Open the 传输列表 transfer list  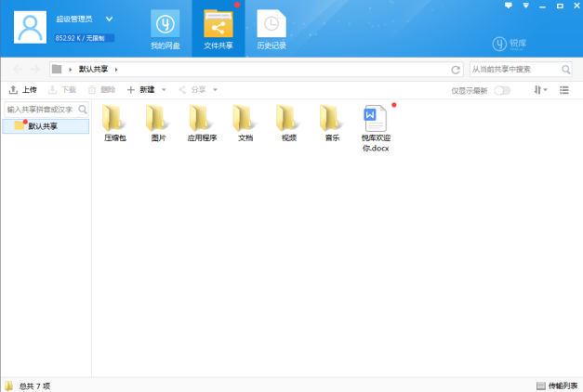pyautogui.click(x=557, y=385)
